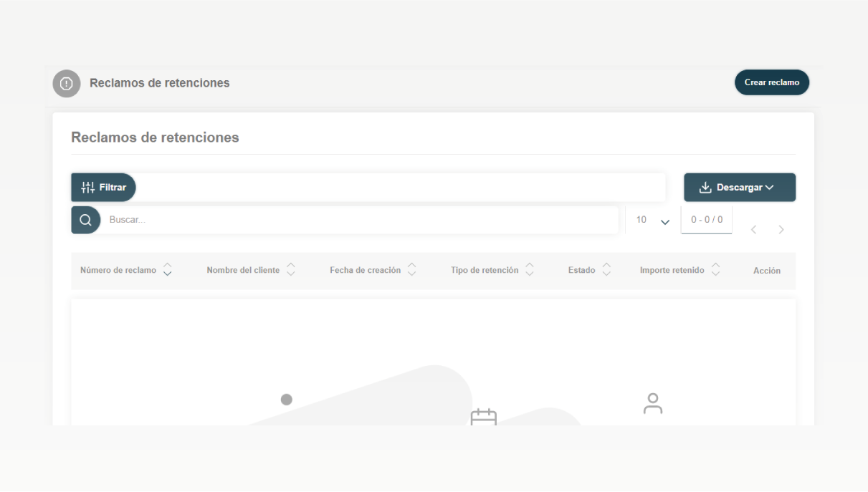Click the Filtrar sliders icon
Viewport: 868px width, 492px height.
coord(88,188)
